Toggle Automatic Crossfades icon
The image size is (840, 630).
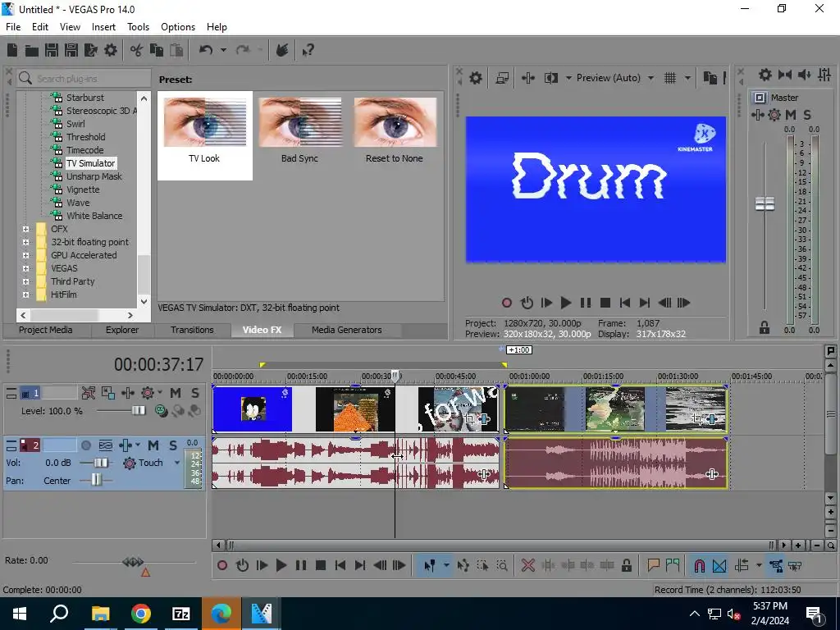pos(719,565)
